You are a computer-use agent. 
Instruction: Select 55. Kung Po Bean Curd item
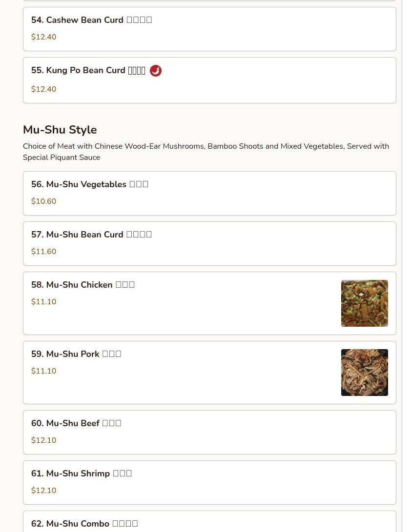[209, 80]
